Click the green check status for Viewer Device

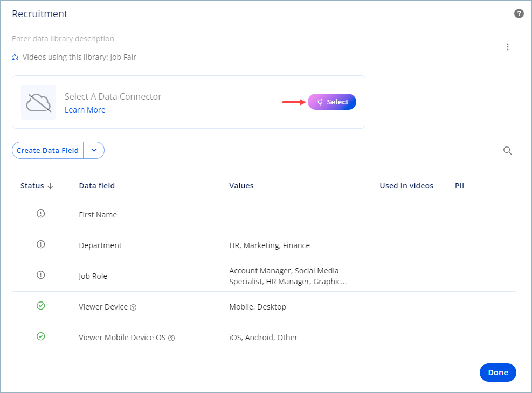pos(40,306)
